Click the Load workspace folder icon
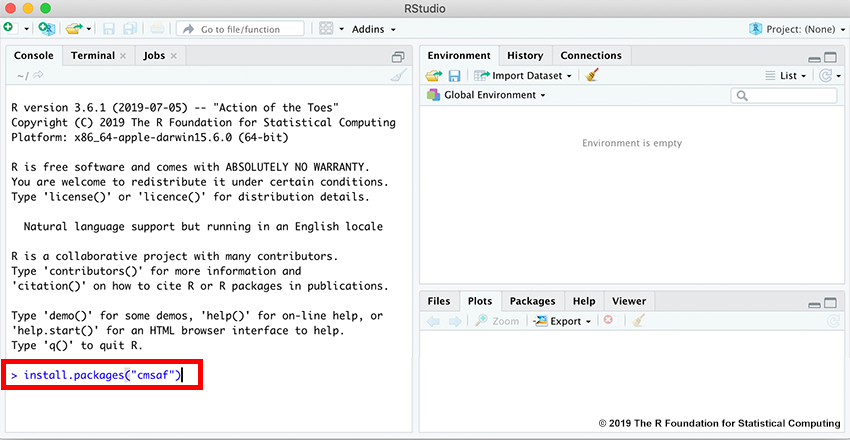Viewport: 850px width, 440px height. (x=434, y=76)
